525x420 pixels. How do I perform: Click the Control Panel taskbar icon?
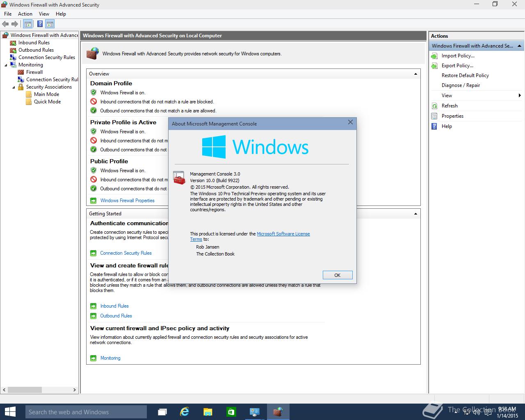coord(254,412)
